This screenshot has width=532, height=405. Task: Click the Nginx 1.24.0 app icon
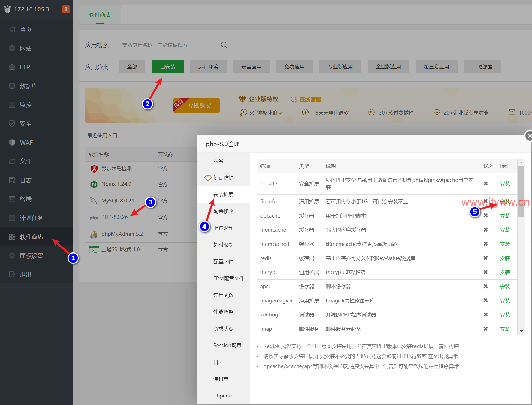94,184
